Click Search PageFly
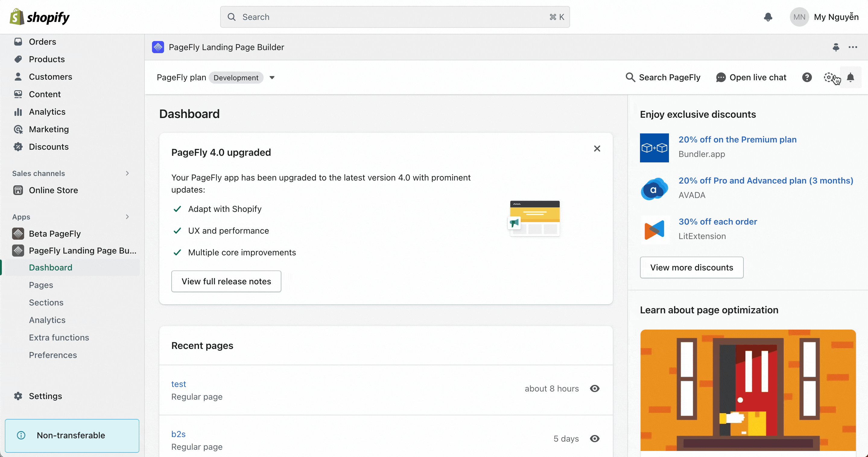The image size is (868, 457). pos(663,77)
